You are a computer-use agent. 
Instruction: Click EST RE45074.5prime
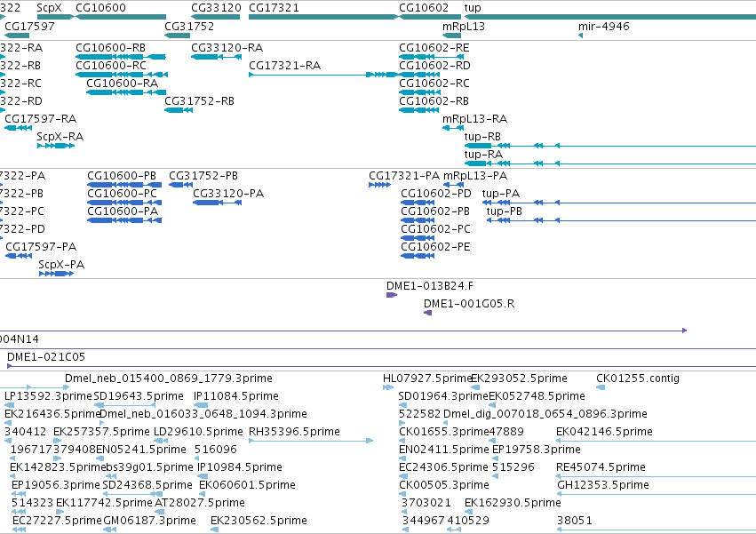click(x=601, y=467)
